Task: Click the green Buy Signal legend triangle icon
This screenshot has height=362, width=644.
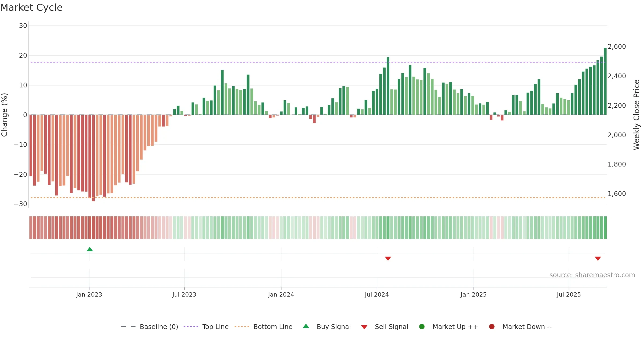Action: point(306,326)
